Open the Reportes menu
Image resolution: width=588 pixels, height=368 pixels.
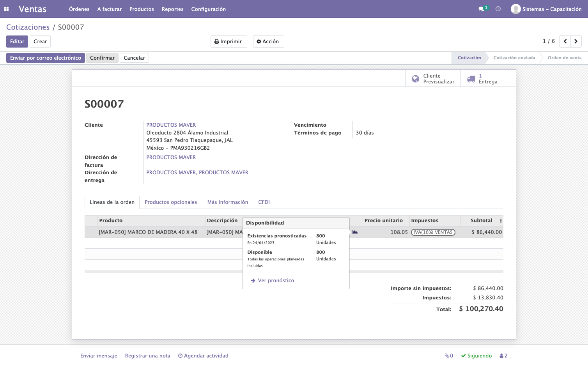[173, 9]
